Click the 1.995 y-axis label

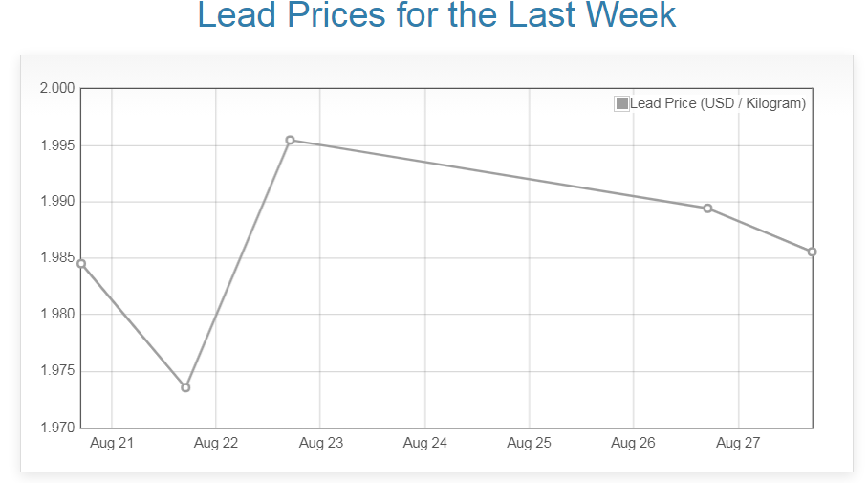[56, 145]
